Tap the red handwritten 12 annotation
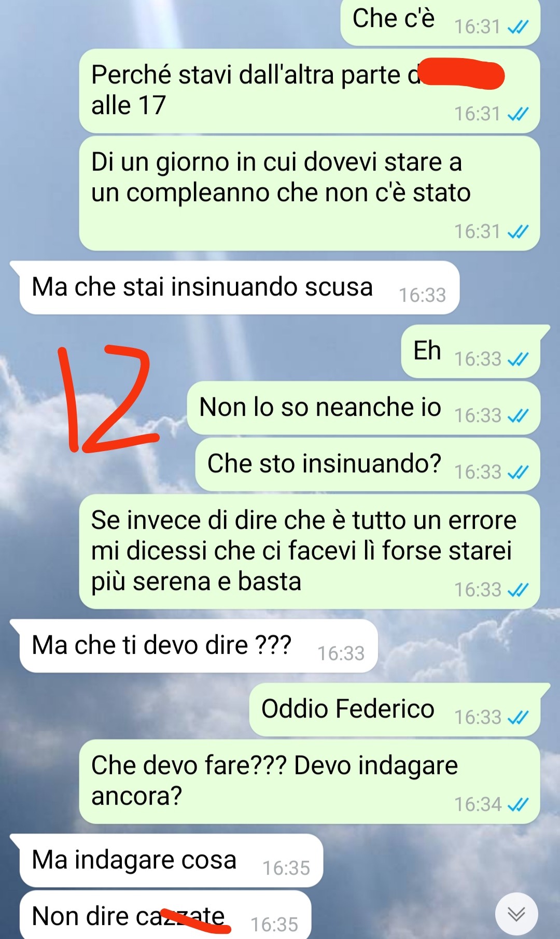This screenshot has width=560, height=939. pos(108,398)
